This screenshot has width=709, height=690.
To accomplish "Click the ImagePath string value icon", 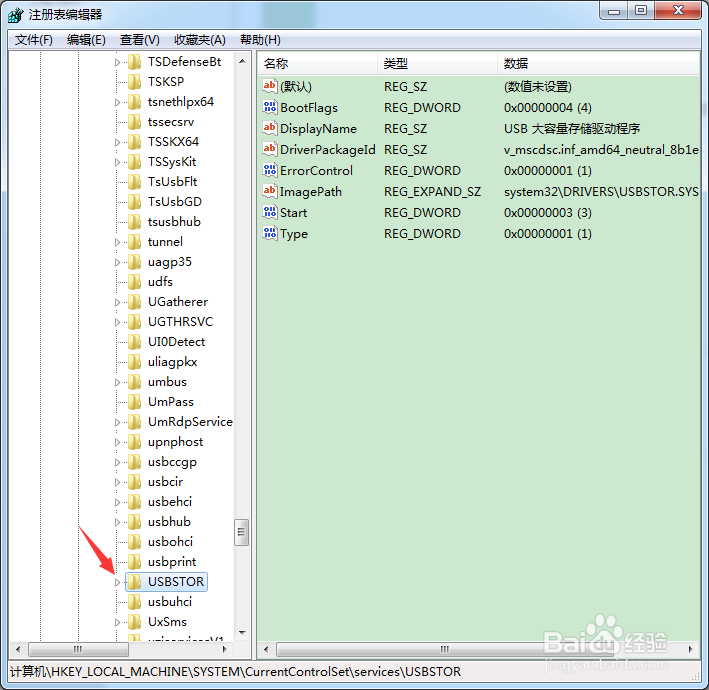I will (269, 191).
